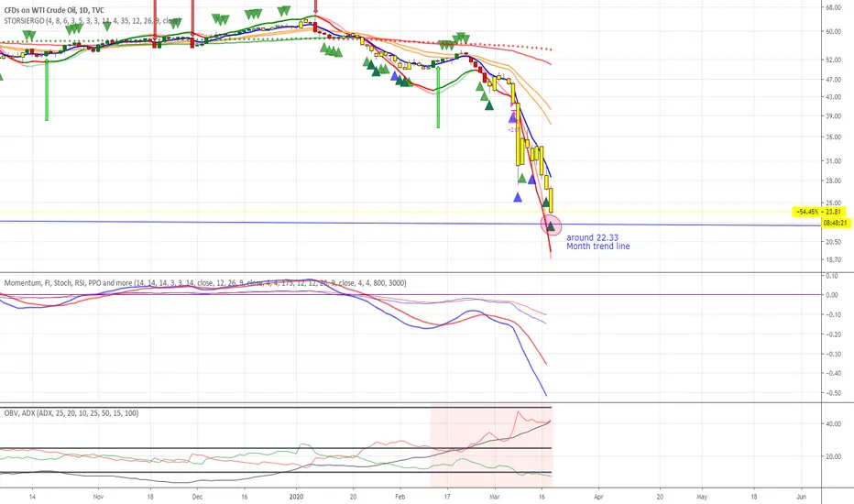
Task: Click the 60.00 price axis value
Action: click(833, 31)
